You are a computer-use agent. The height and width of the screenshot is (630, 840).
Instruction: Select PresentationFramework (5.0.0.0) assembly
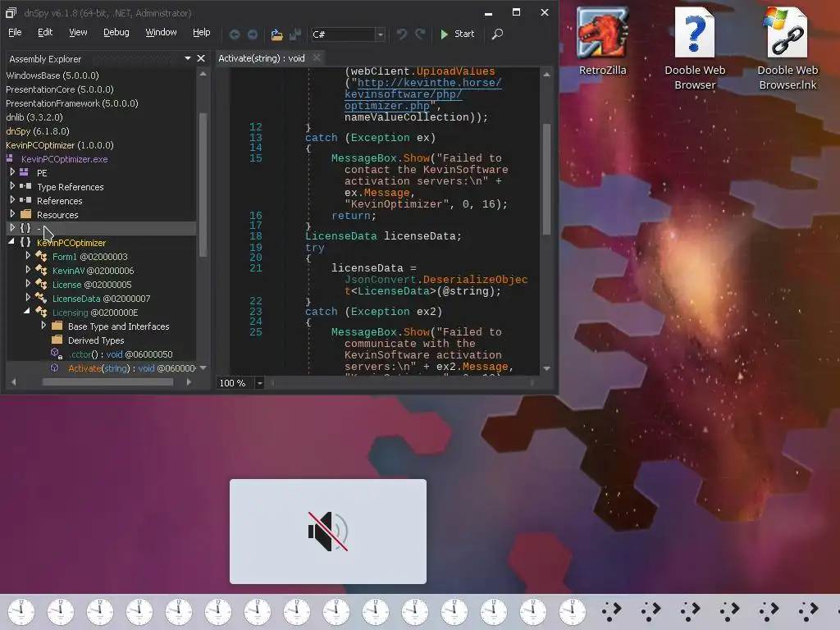[x=72, y=103]
